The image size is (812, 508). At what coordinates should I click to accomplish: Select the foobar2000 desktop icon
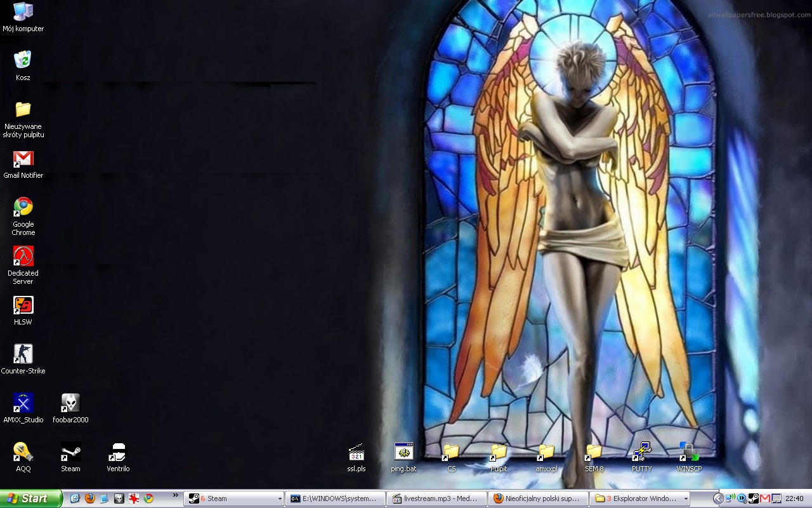(70, 403)
